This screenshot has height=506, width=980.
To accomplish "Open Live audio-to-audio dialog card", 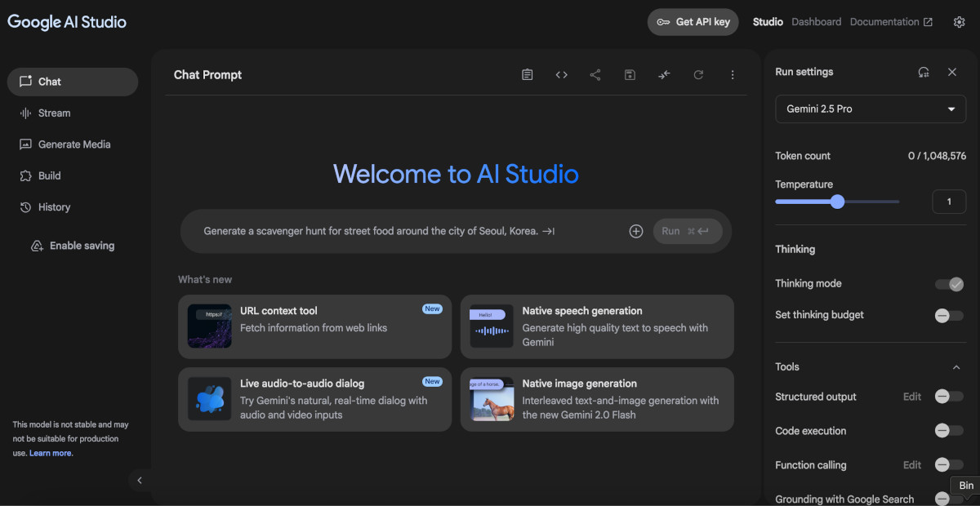I will pyautogui.click(x=314, y=399).
